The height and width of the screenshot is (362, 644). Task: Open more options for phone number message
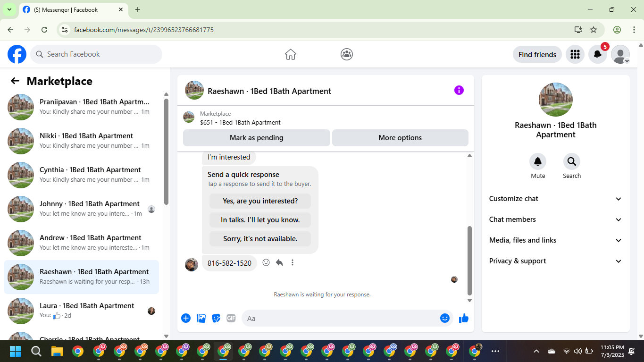pos(293,262)
